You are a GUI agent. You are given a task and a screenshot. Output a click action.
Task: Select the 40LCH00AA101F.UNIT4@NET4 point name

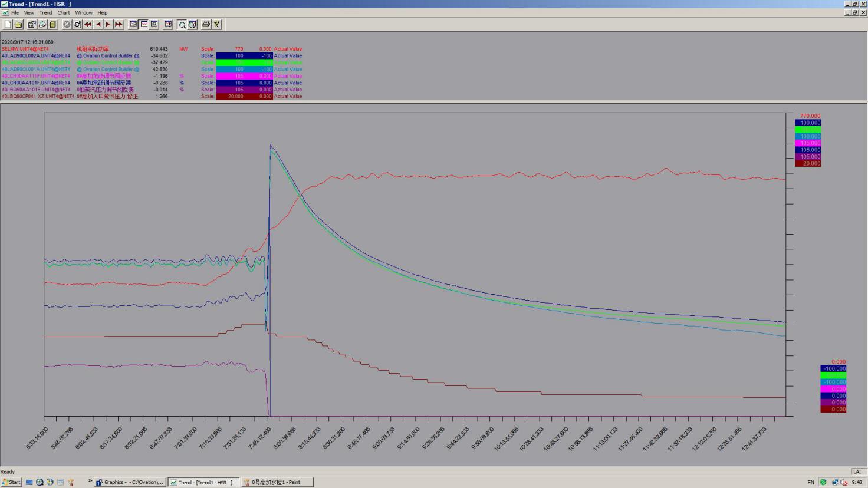tap(36, 83)
